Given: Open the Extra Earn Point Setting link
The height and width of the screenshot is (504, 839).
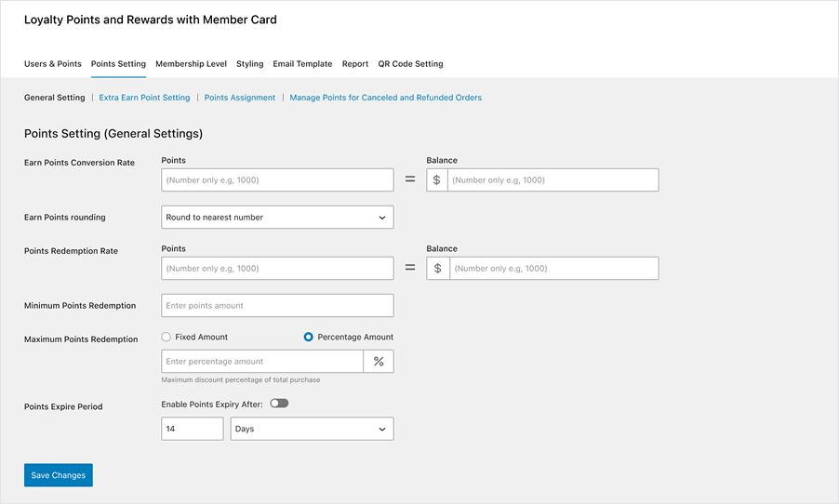Looking at the screenshot, I should pos(144,98).
